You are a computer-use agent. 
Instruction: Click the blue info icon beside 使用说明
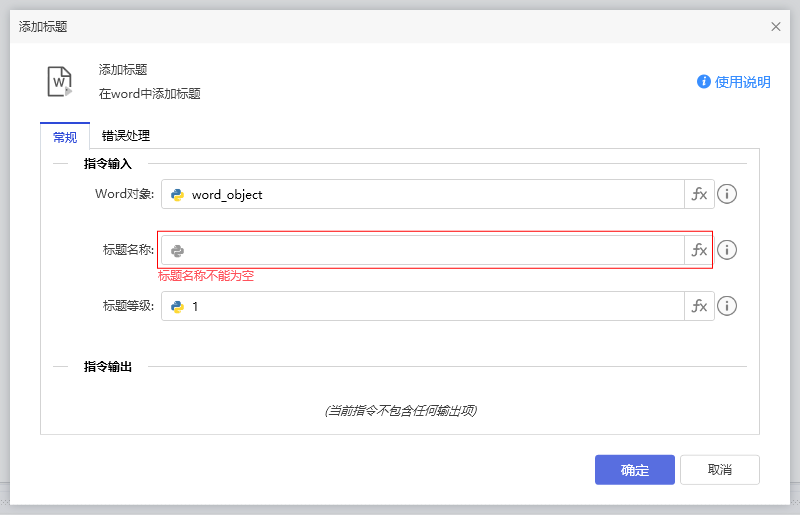click(704, 82)
